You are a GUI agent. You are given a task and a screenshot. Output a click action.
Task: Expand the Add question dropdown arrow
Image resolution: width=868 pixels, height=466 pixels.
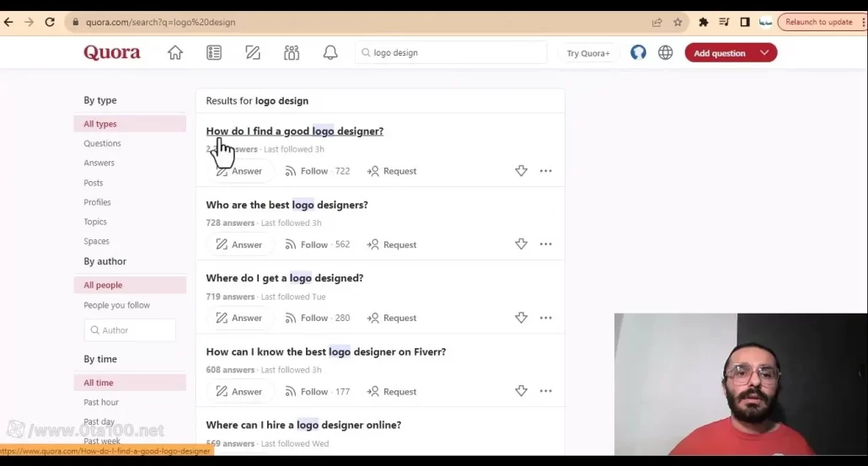tap(764, 53)
